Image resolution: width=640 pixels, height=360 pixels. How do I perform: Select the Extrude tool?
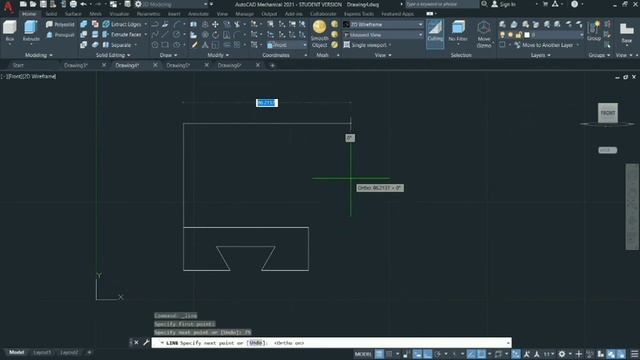[31, 31]
